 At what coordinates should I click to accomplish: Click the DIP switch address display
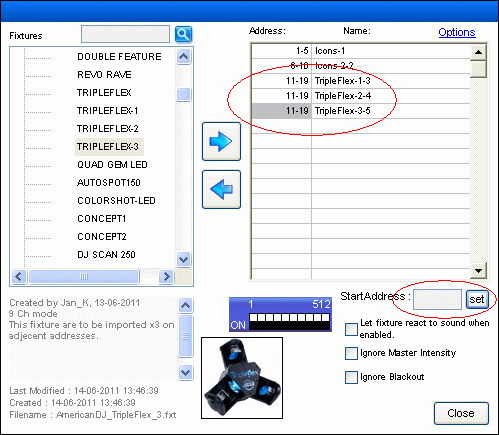(280, 314)
